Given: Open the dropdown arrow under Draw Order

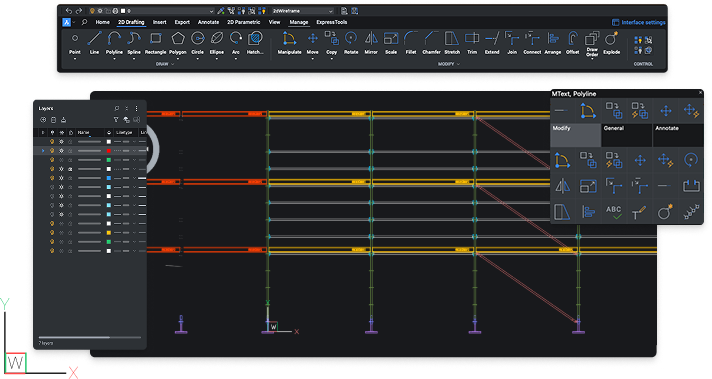Looking at the screenshot, I should coord(592,59).
